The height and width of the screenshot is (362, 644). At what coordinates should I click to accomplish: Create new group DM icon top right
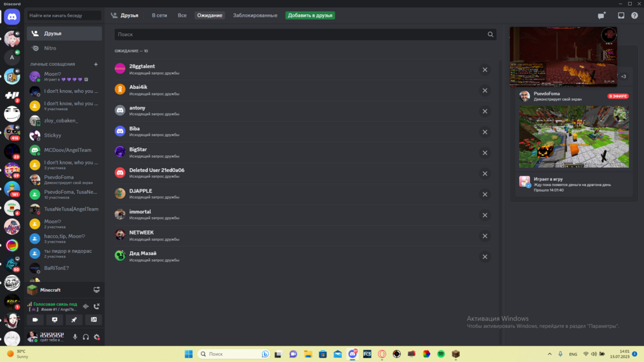pyautogui.click(x=601, y=15)
